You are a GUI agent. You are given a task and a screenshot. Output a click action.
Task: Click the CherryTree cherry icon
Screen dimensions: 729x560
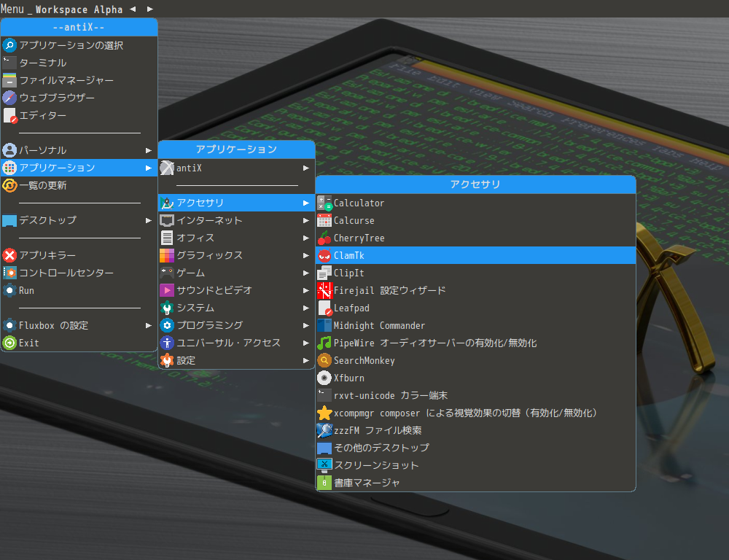tap(324, 238)
